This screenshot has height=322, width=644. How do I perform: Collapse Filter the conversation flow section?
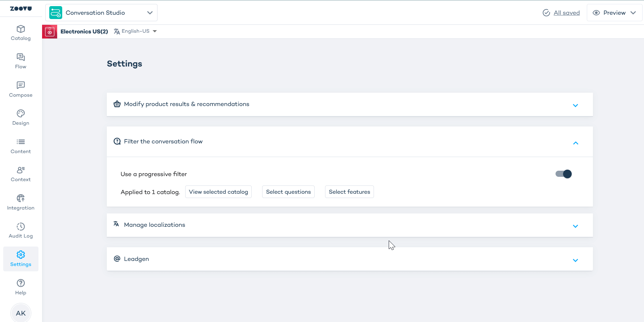coord(575,143)
